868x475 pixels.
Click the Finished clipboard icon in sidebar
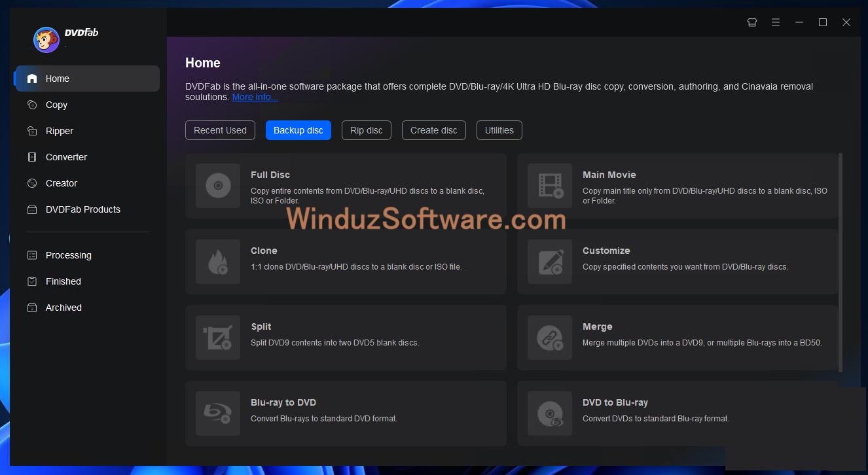click(x=32, y=281)
